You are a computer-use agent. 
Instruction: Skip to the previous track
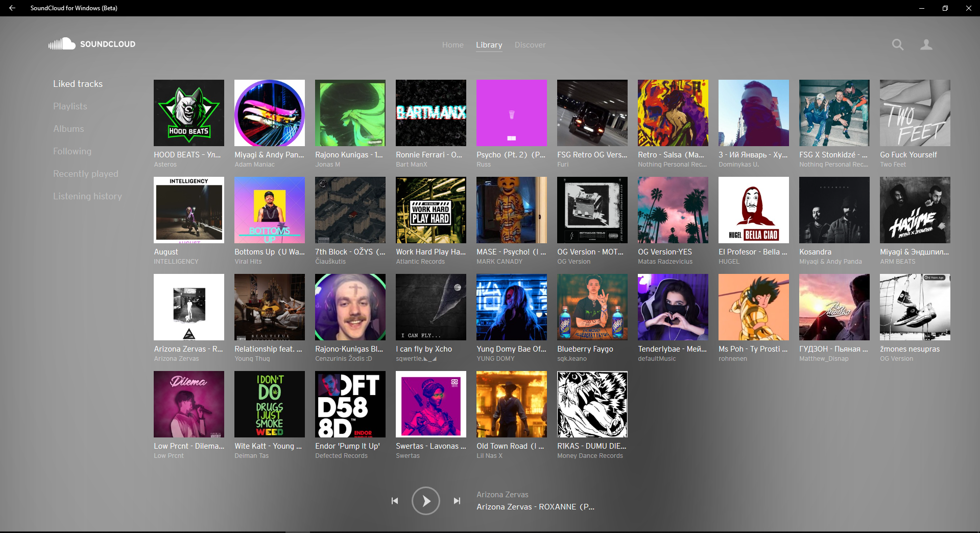(x=395, y=501)
